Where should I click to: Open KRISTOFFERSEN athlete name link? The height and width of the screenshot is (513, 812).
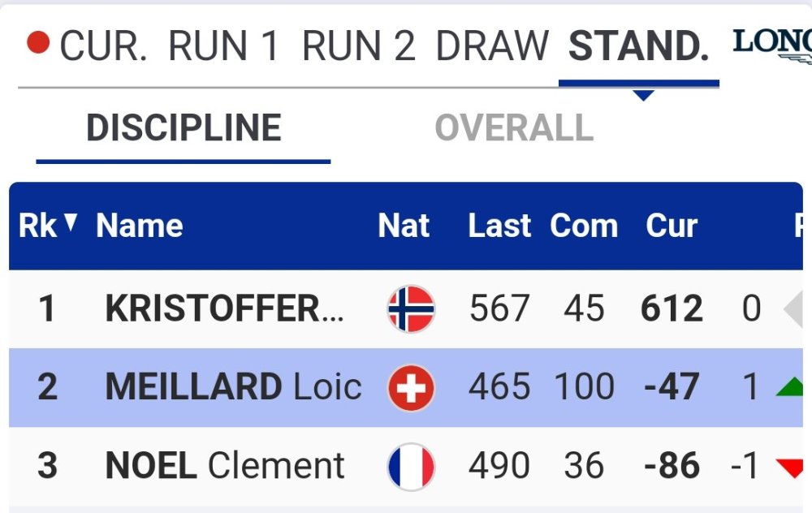[224, 309]
